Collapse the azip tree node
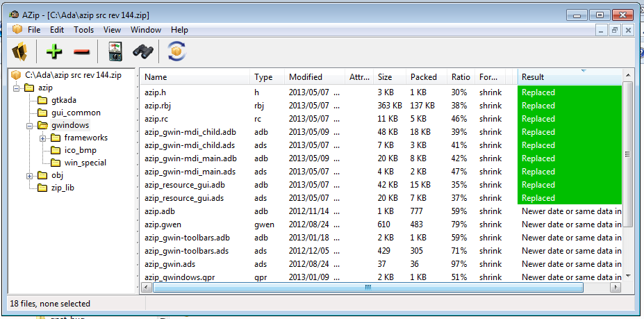 (x=17, y=88)
